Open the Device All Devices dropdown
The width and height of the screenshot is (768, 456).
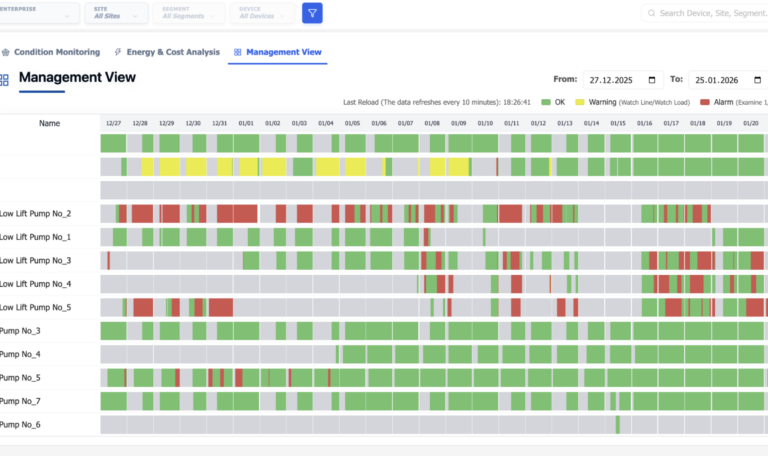[262, 13]
